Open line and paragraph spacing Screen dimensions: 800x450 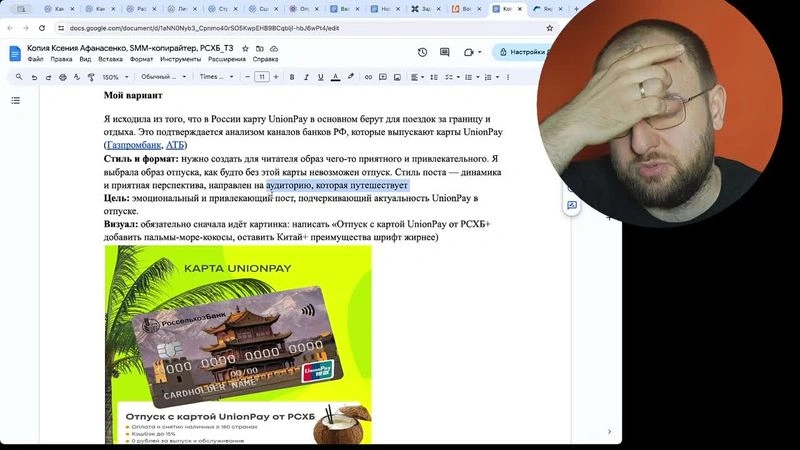point(434,77)
